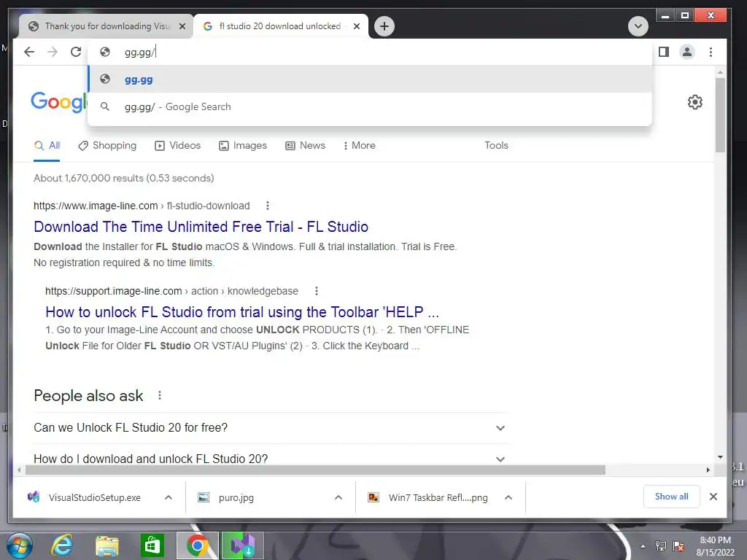Open 'Win7 Taskbar Refl....png' download
This screenshot has width=747, height=560.
point(429,497)
